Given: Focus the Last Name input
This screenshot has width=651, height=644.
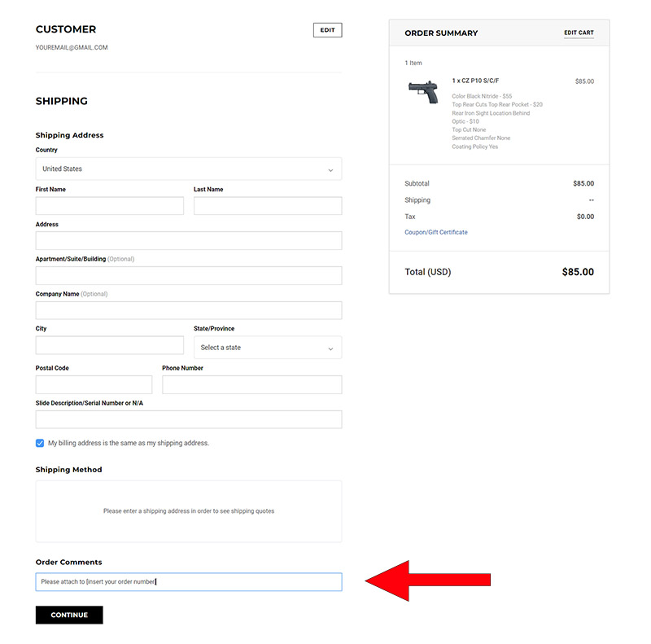Looking at the screenshot, I should click(267, 206).
